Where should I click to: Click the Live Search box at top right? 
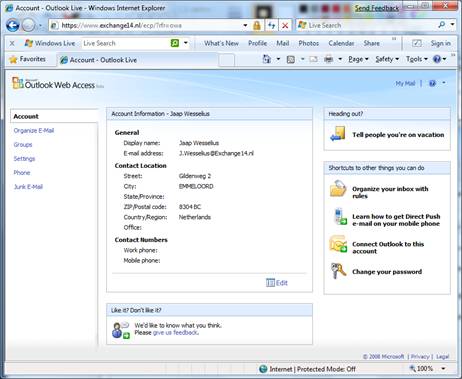click(x=367, y=25)
